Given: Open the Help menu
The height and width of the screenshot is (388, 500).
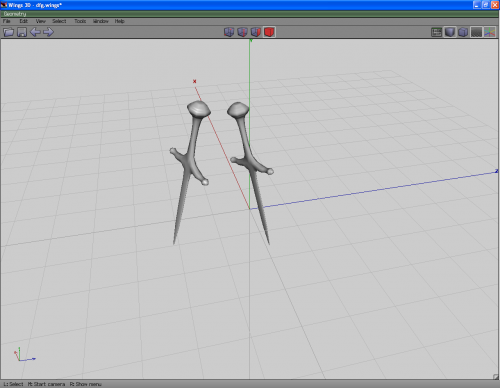Looking at the screenshot, I should point(120,21).
